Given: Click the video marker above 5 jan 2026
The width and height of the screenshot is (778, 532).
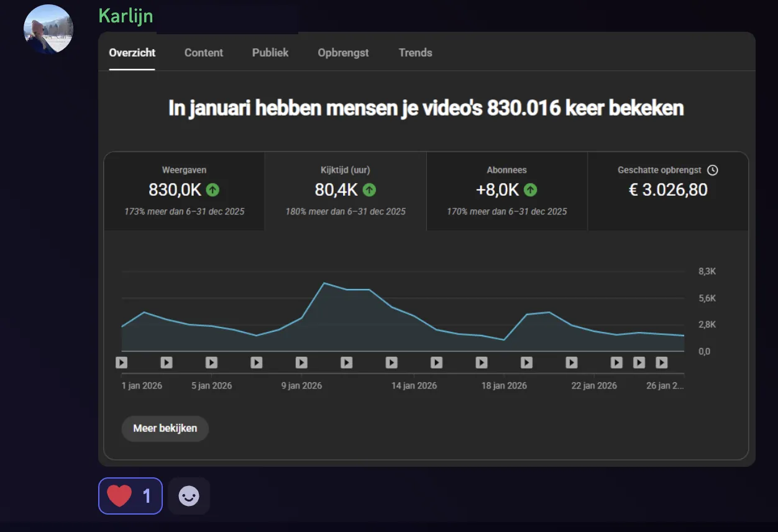Looking at the screenshot, I should pos(211,362).
